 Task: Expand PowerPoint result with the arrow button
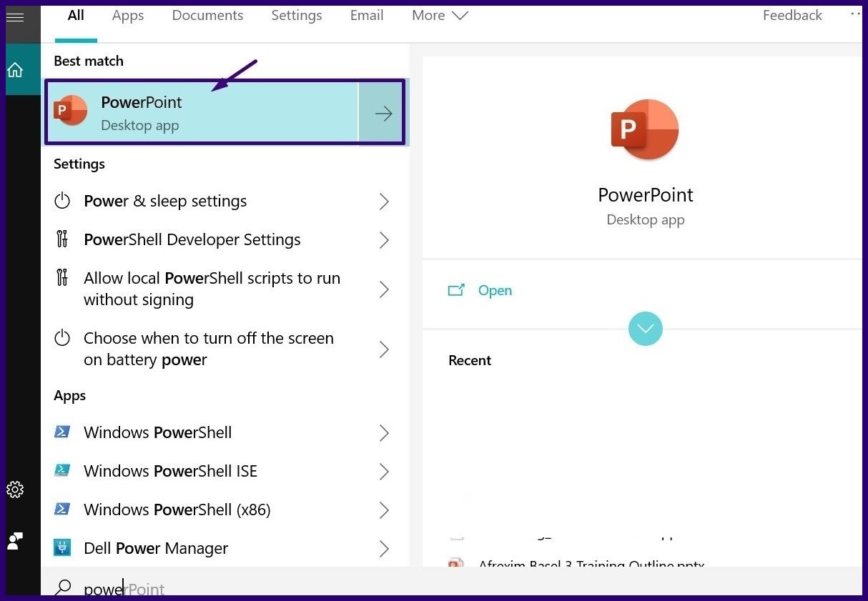click(383, 113)
